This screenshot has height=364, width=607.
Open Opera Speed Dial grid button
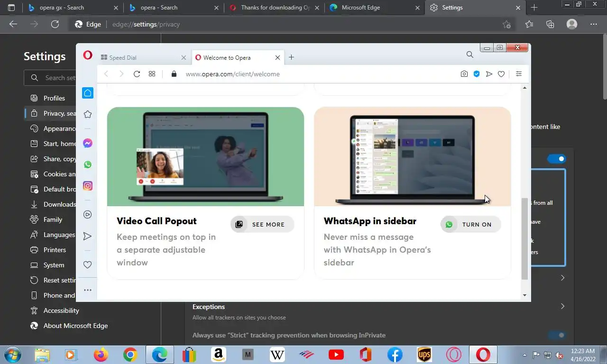(152, 74)
